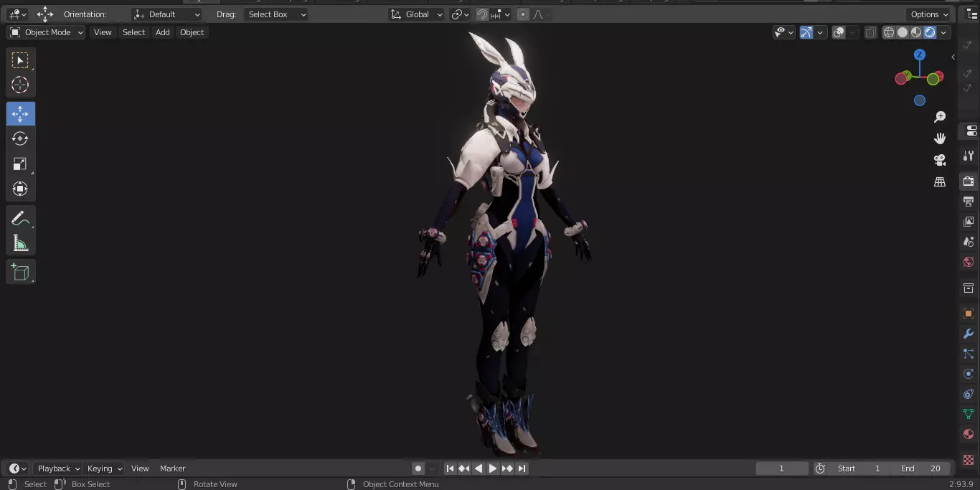Activate the combined Transform tool

[x=20, y=189]
